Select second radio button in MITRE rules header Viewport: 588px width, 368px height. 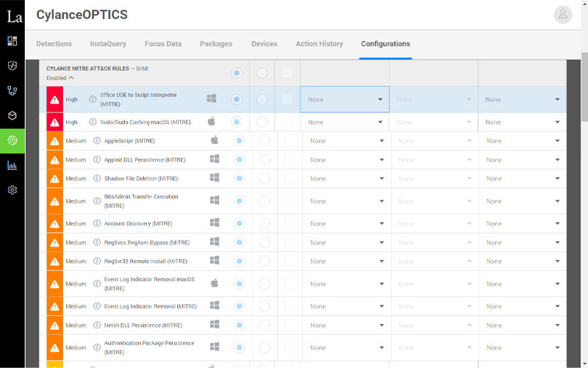click(262, 73)
